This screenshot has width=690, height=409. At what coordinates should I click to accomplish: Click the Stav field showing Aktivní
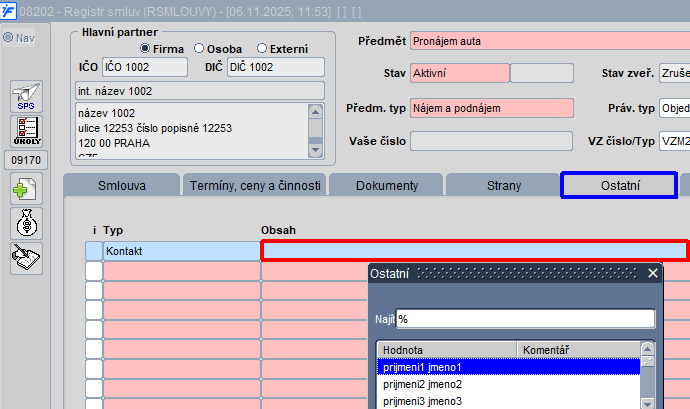(x=460, y=73)
